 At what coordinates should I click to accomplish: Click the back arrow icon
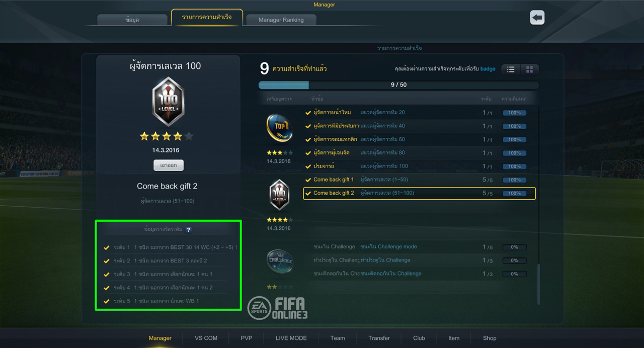tap(537, 18)
